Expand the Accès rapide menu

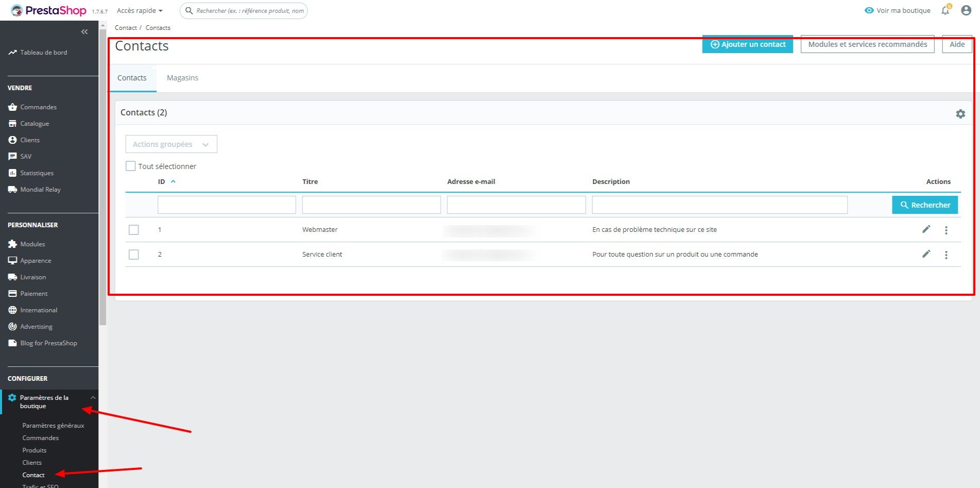coord(140,10)
